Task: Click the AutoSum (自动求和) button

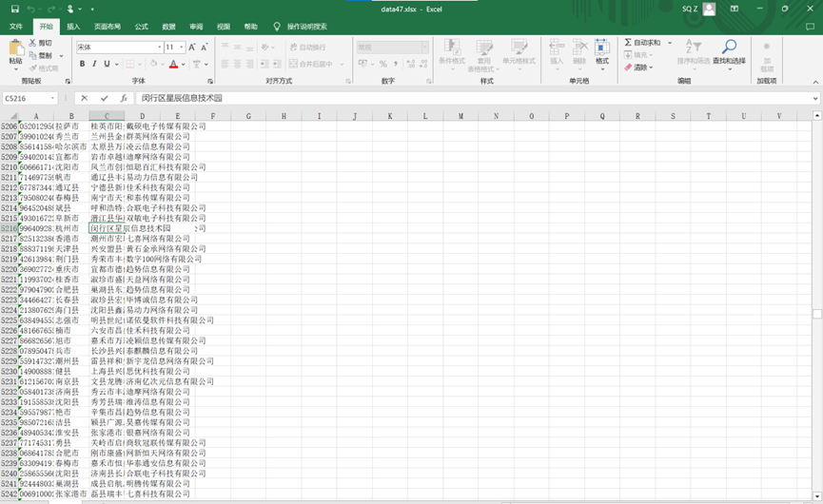Action: tap(643, 43)
